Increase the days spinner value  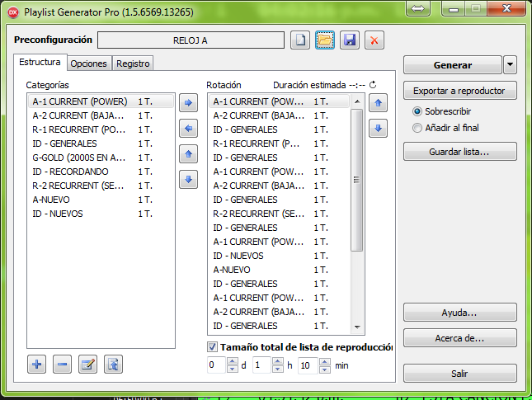point(233,361)
